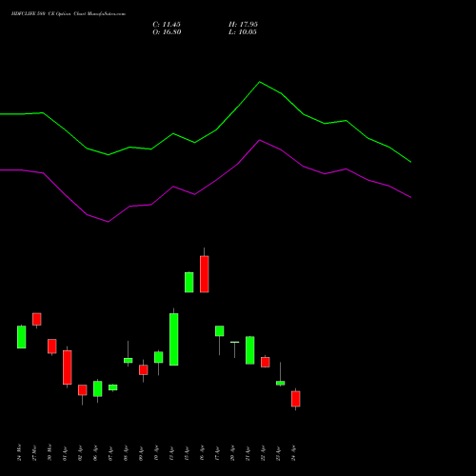
Task: Click the 21 Apr date label
Action: point(248,452)
